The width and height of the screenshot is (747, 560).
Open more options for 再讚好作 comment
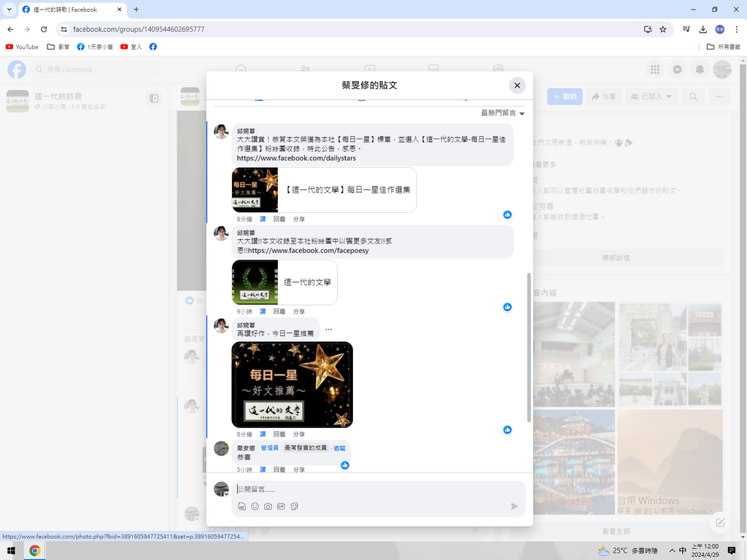pos(328,330)
